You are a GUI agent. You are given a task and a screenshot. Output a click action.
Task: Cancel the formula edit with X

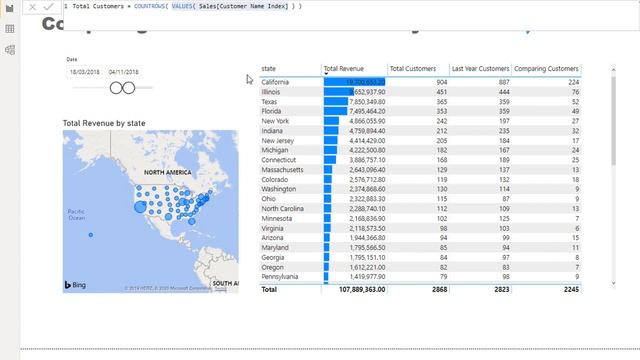33,7
